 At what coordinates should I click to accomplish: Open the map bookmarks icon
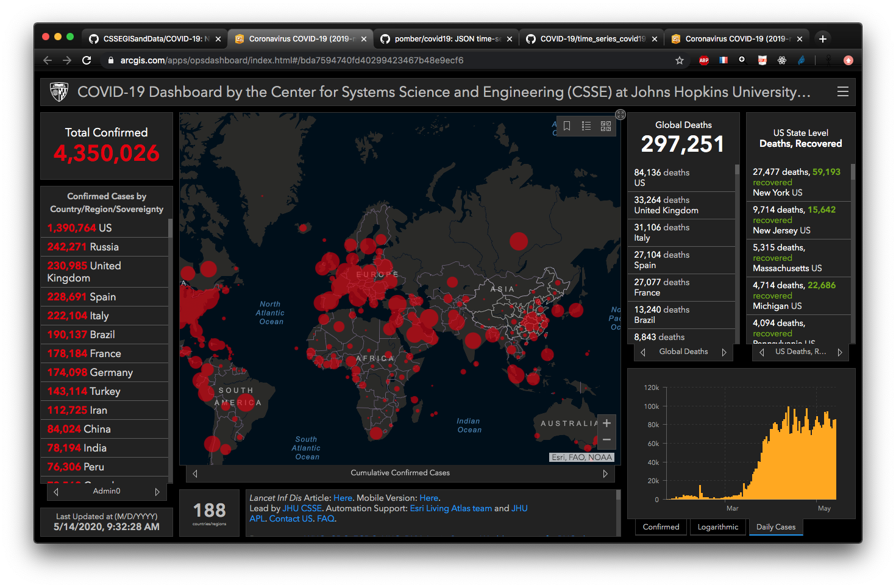tap(567, 126)
